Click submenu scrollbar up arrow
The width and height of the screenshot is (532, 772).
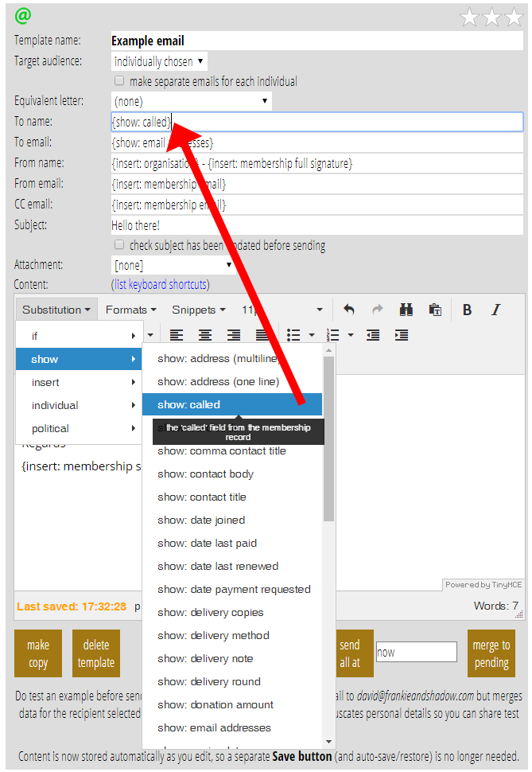click(328, 350)
